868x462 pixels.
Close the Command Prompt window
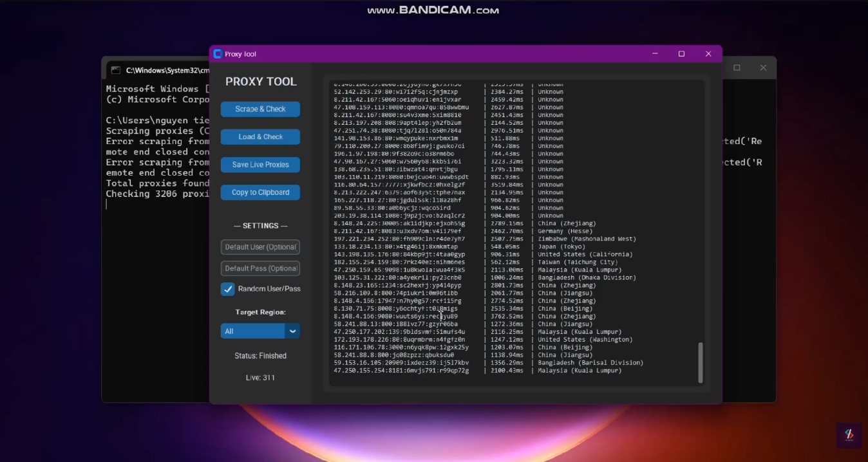[x=763, y=68]
